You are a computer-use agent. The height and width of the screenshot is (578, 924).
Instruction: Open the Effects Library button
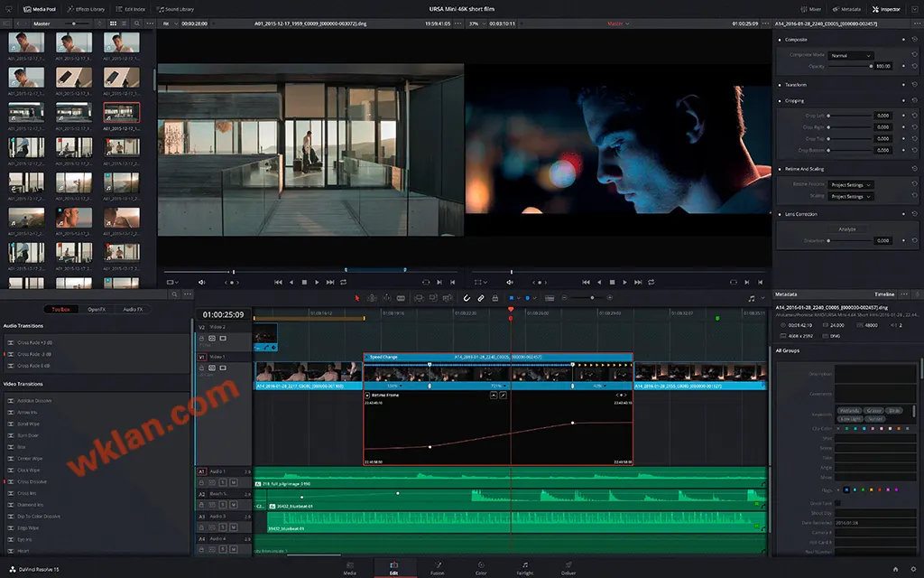pos(86,9)
